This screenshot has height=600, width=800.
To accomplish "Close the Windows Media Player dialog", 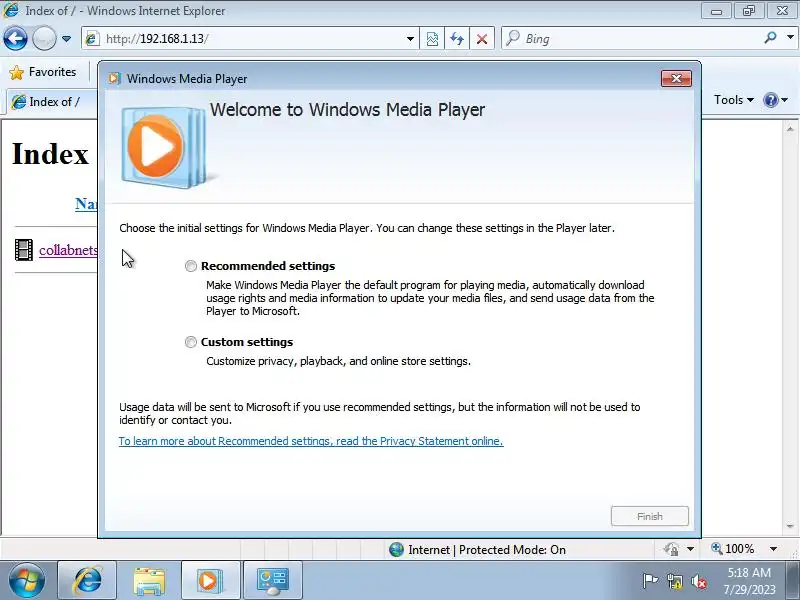I will coord(676,79).
